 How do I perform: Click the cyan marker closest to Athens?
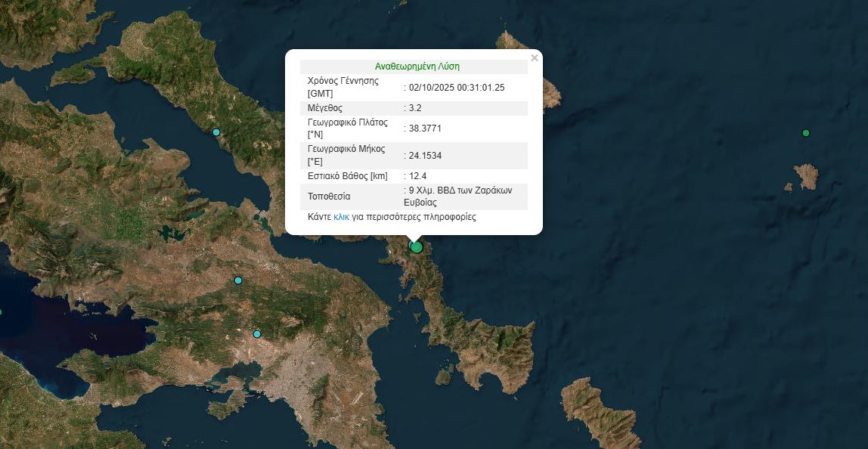pos(257,334)
